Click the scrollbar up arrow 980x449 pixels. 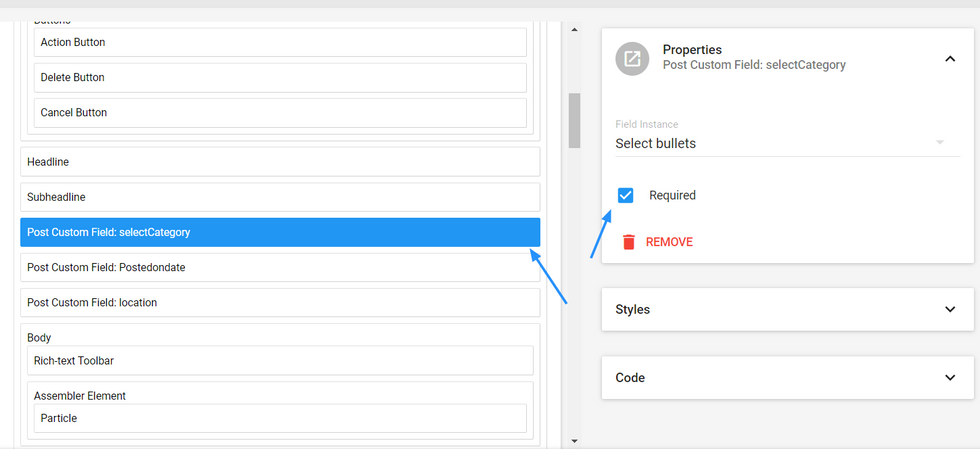pyautogui.click(x=574, y=29)
